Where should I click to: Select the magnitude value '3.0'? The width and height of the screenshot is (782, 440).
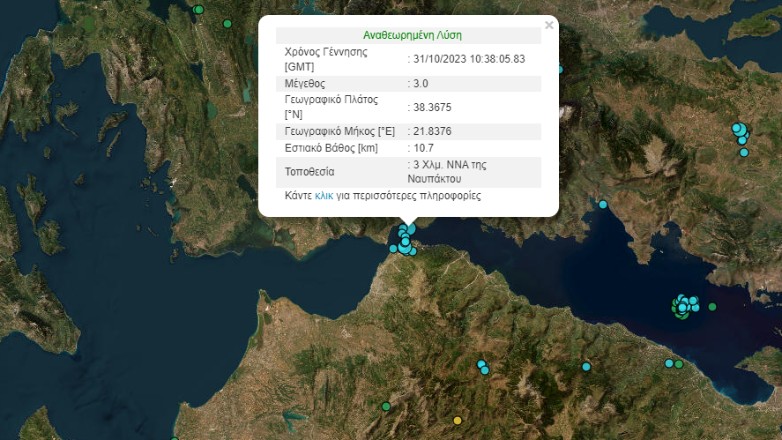pyautogui.click(x=420, y=83)
